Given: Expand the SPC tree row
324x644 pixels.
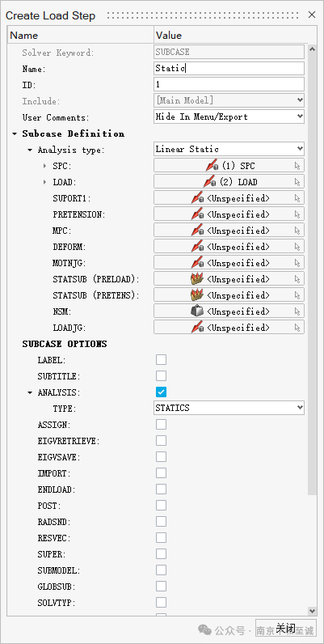Looking at the screenshot, I should [x=44, y=166].
